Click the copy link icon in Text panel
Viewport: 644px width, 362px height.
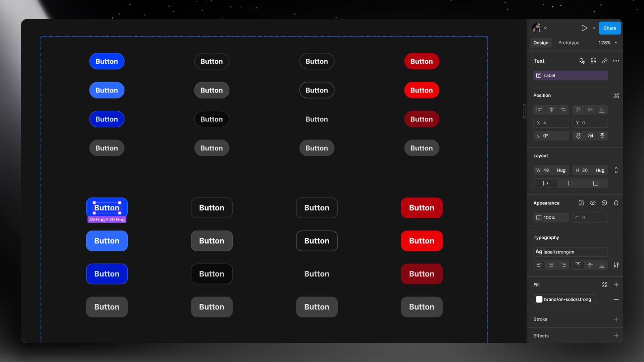[605, 61]
